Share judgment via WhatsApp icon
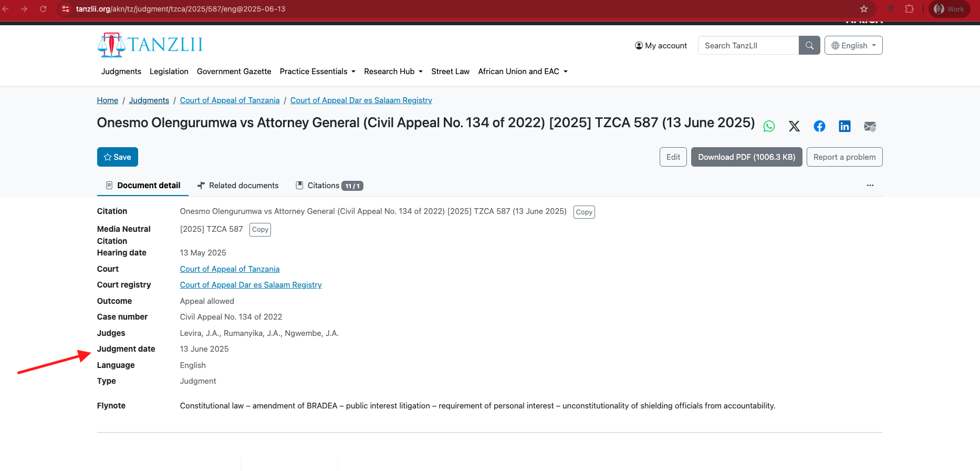This screenshot has height=471, width=980. [x=769, y=126]
